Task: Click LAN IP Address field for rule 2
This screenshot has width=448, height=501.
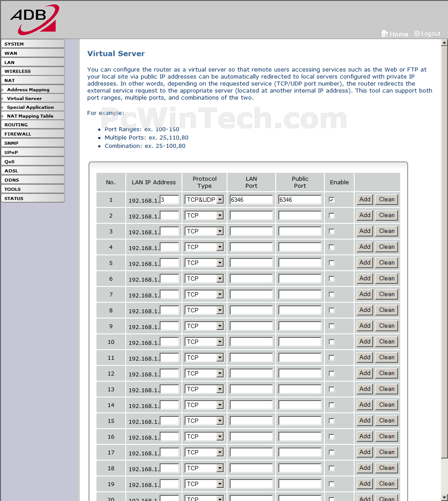Action: [169, 216]
